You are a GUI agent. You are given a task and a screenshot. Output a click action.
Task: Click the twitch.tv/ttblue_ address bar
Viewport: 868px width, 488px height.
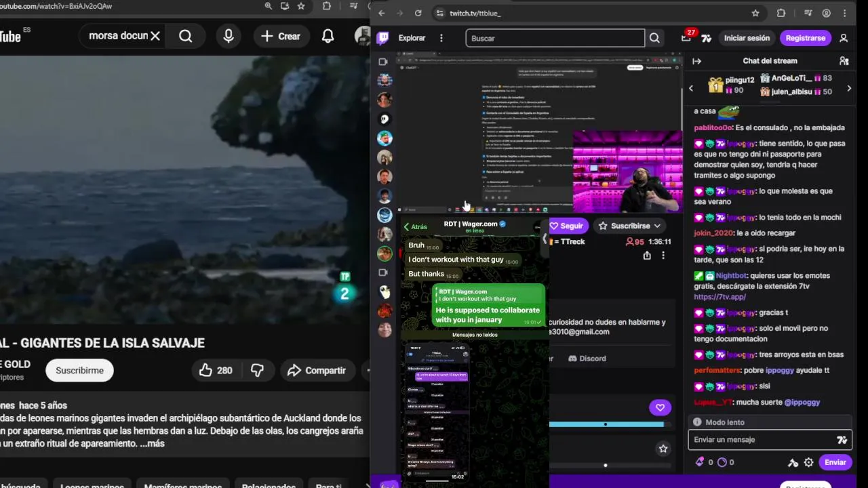tap(597, 13)
